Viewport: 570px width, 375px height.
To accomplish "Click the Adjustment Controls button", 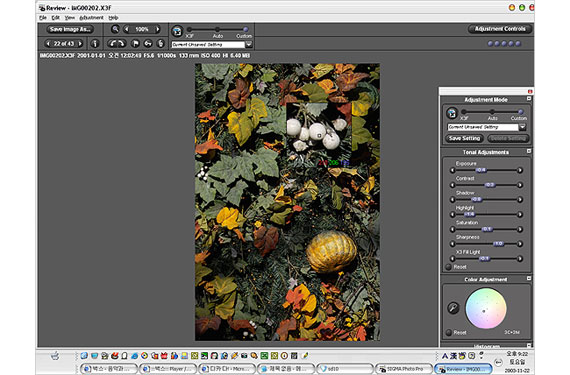I will pos(500,29).
